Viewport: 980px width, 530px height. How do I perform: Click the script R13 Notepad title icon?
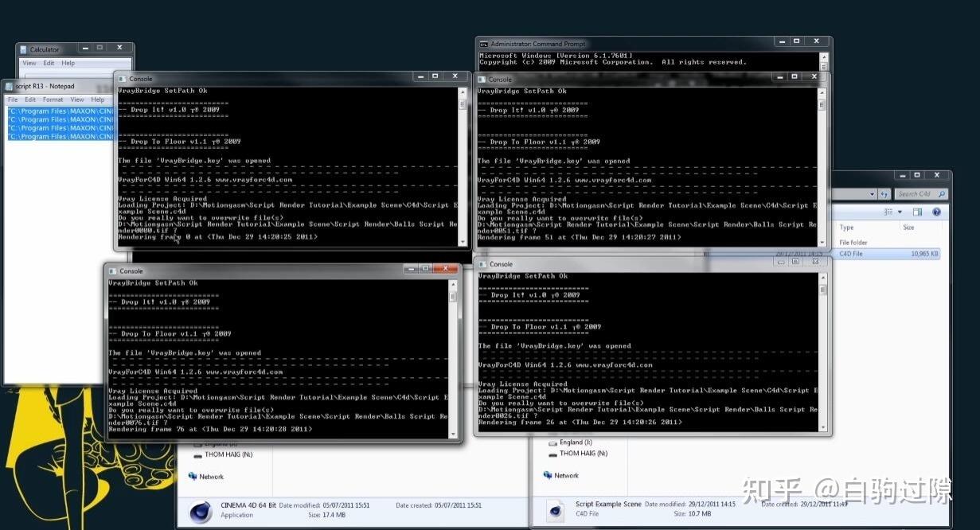point(9,86)
